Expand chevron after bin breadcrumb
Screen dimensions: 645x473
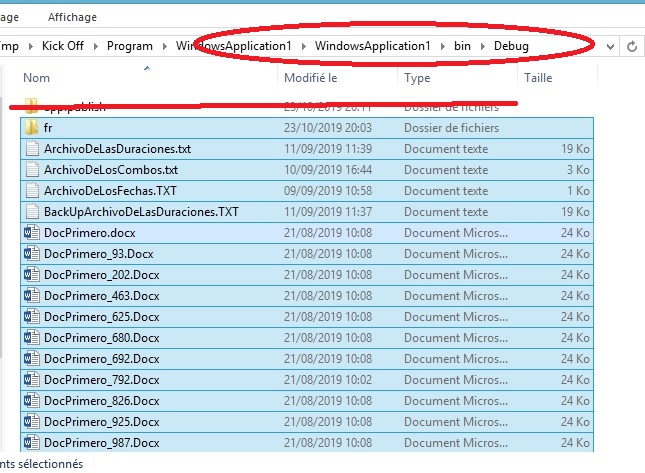pyautogui.click(x=482, y=46)
